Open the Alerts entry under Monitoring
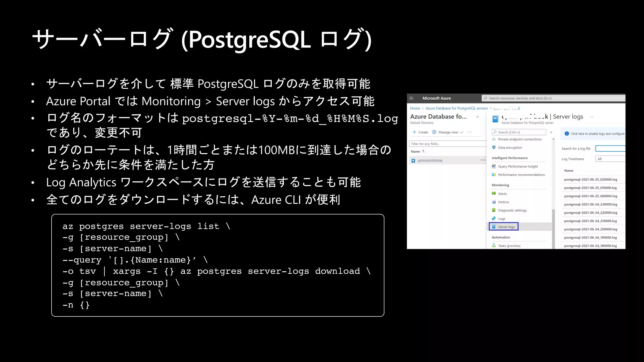This screenshot has width=644, height=362. tap(502, 194)
